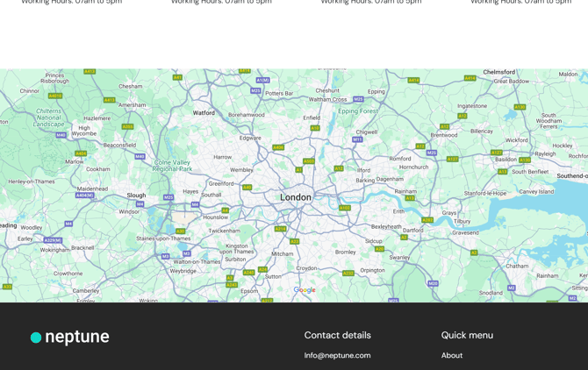Click the A232 road shield near Orpington

click(x=348, y=273)
